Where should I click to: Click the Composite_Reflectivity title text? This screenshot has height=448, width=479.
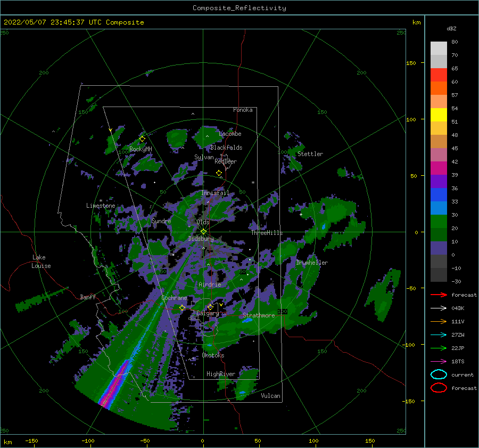tap(239, 8)
